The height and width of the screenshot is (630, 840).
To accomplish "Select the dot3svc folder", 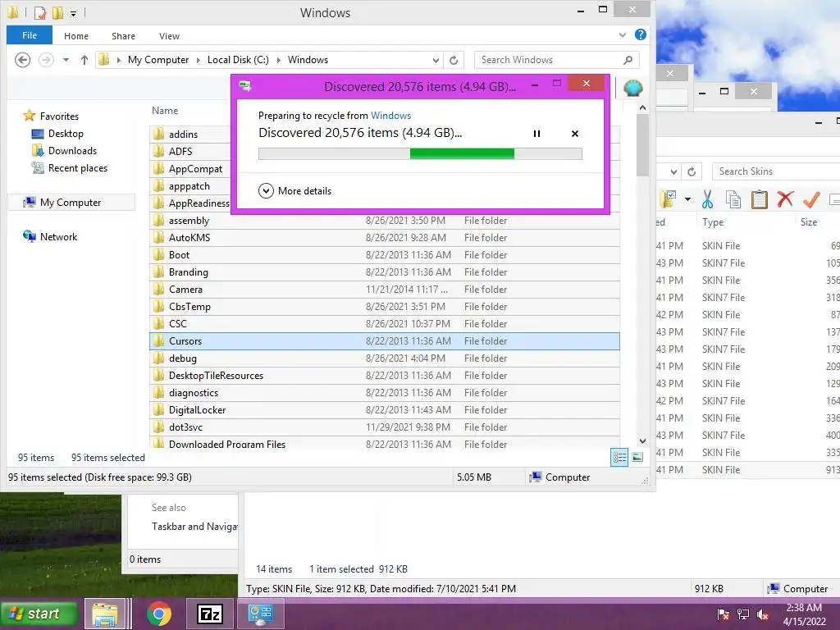I will coord(385,427).
